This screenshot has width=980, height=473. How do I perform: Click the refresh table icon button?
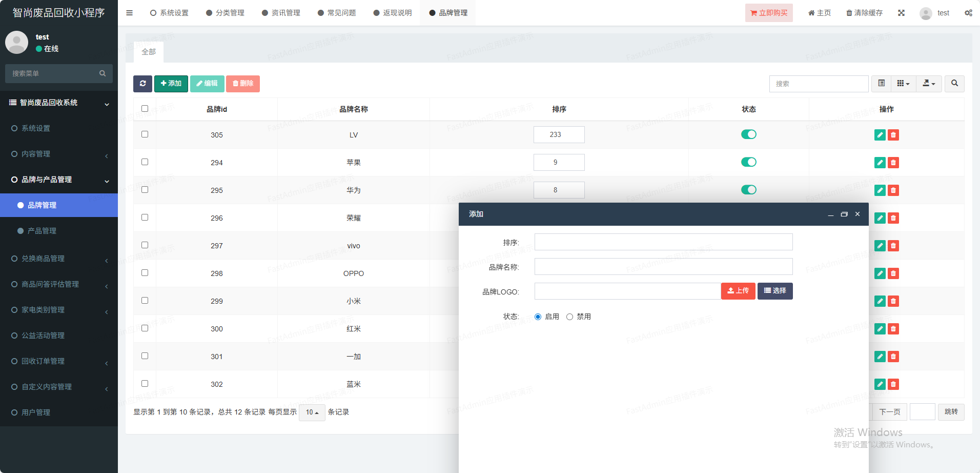tap(142, 84)
